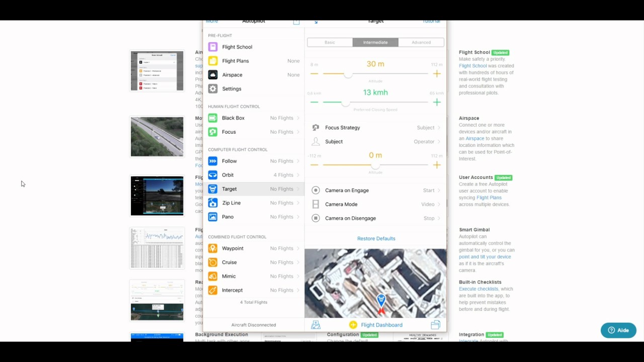Follow the Flight Plans link under User Accounts

pyautogui.click(x=489, y=198)
